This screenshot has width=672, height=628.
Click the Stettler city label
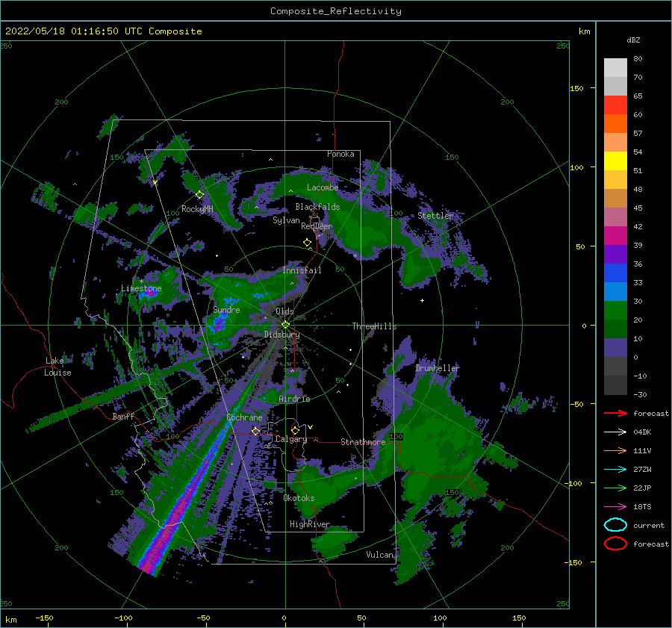pos(435,216)
